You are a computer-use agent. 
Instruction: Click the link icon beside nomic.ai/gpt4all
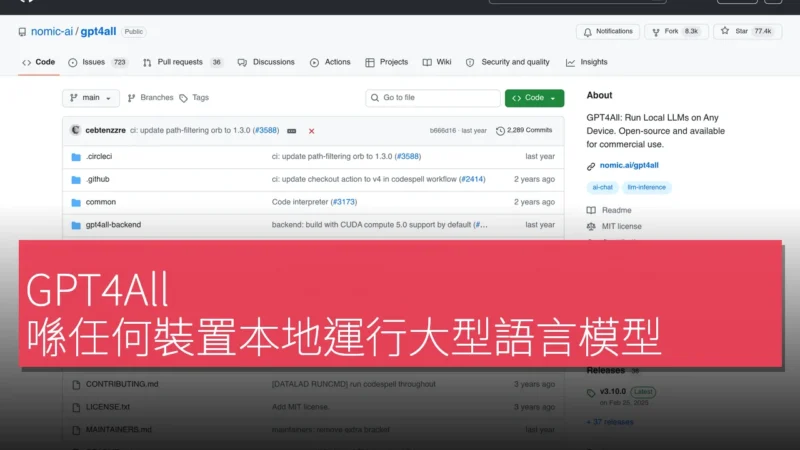pos(591,166)
